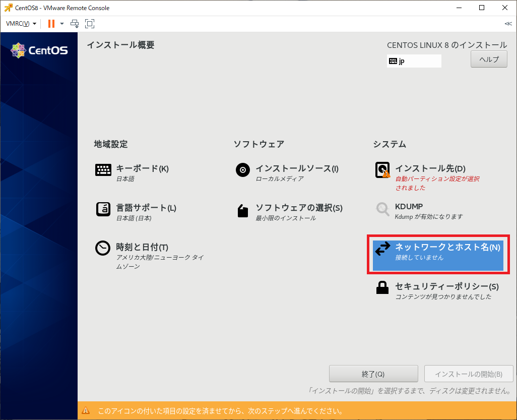Click the コンテンツが見つかりませんでした text
This screenshot has height=420, width=517.
pyautogui.click(x=443, y=296)
